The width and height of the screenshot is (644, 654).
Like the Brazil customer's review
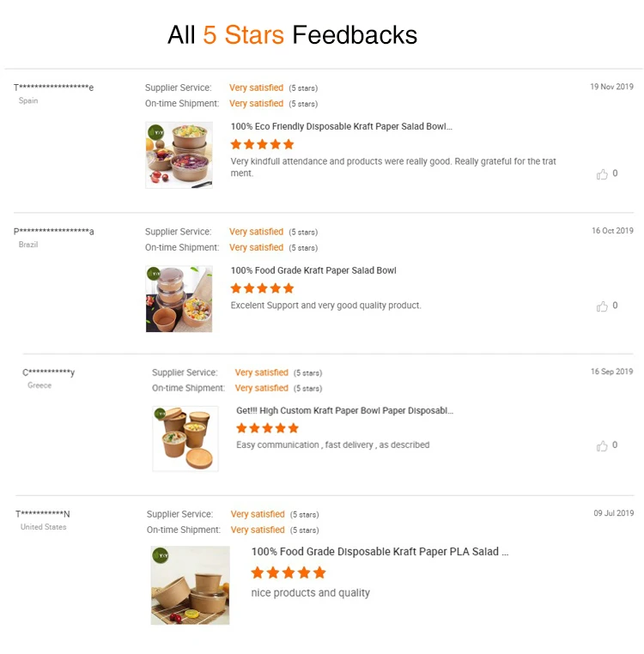coord(602,306)
